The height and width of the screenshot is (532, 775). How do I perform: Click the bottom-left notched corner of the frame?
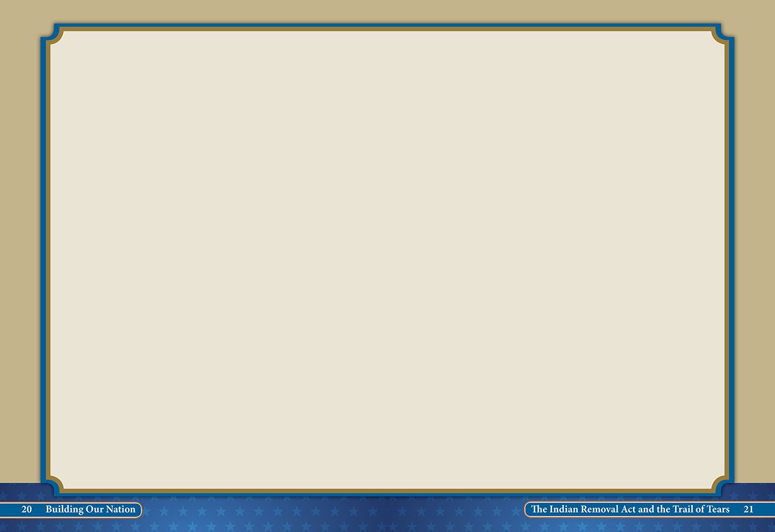pos(52,485)
